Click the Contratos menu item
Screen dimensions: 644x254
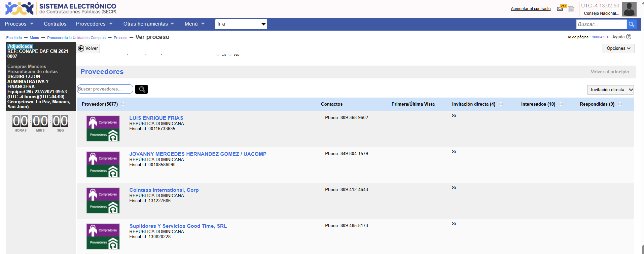pyautogui.click(x=55, y=24)
